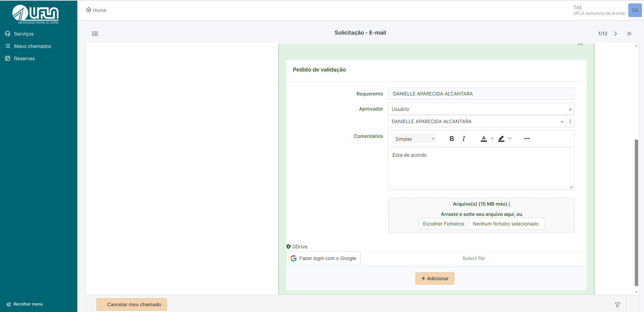Collapse the validation section chevron
Viewport: 644px width, 312px height.
580,44
